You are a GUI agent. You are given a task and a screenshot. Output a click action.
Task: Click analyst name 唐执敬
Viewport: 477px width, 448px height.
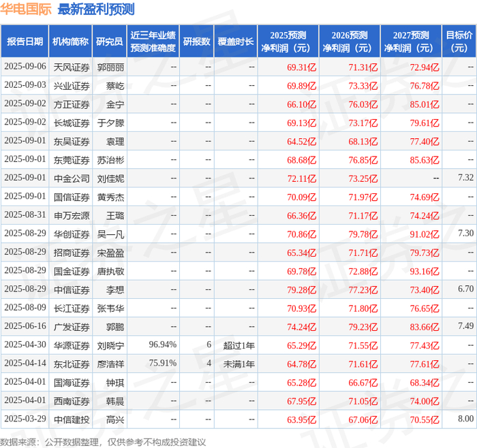(110, 272)
